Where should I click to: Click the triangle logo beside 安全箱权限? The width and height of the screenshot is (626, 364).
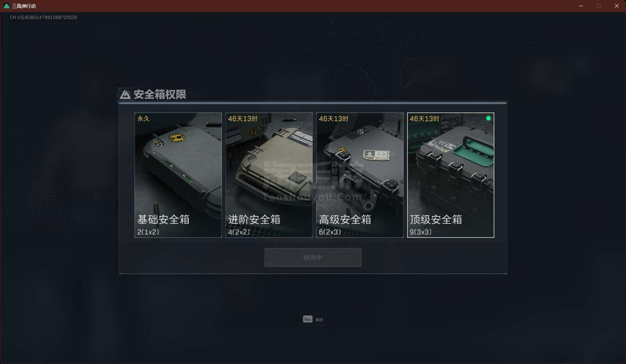pos(125,95)
